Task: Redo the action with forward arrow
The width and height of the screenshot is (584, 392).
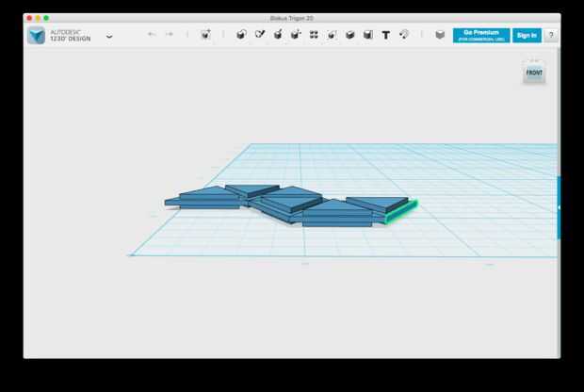Action: tap(170, 35)
